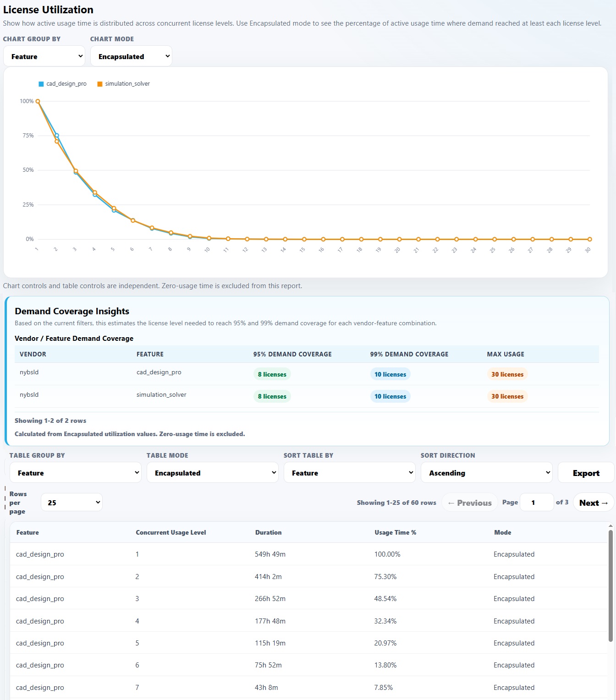The height and width of the screenshot is (700, 616).
Task: Click the 30 licenses badge for simulation_solver
Action: click(x=507, y=396)
